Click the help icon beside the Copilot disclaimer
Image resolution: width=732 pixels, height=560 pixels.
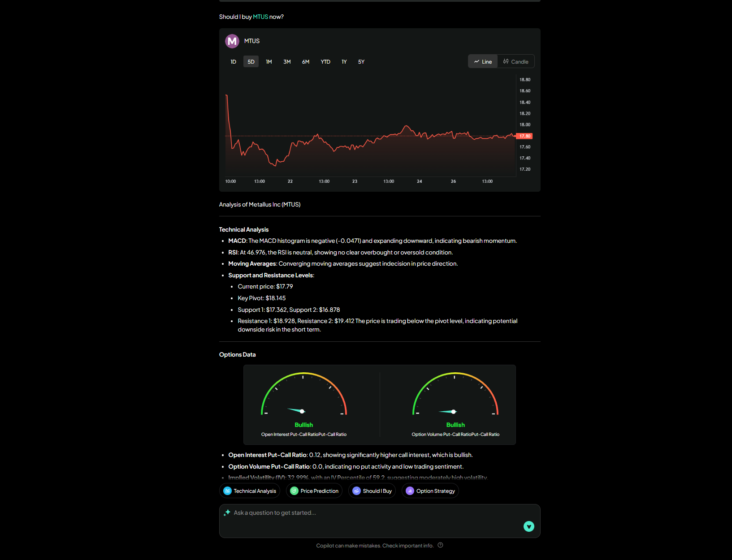pyautogui.click(x=440, y=545)
